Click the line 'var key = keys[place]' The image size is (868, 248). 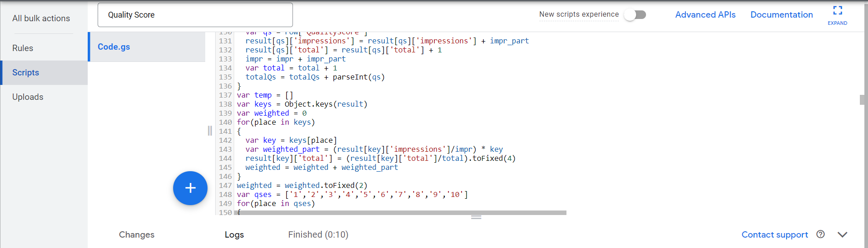tap(291, 140)
